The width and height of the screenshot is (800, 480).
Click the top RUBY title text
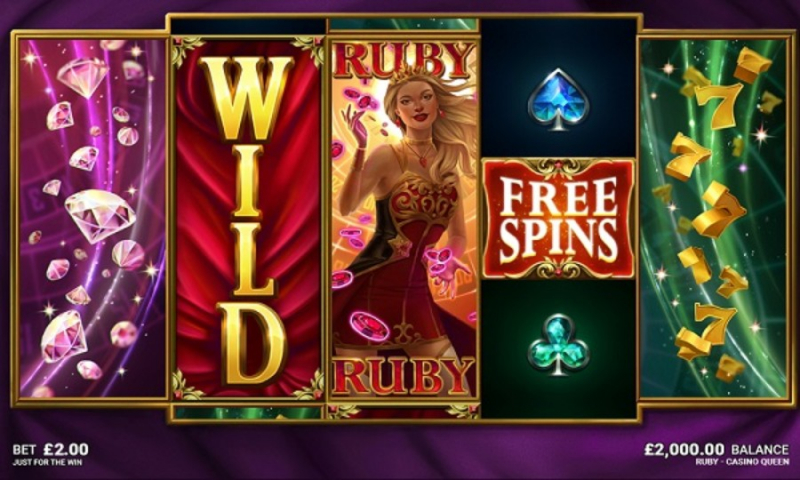tap(403, 62)
